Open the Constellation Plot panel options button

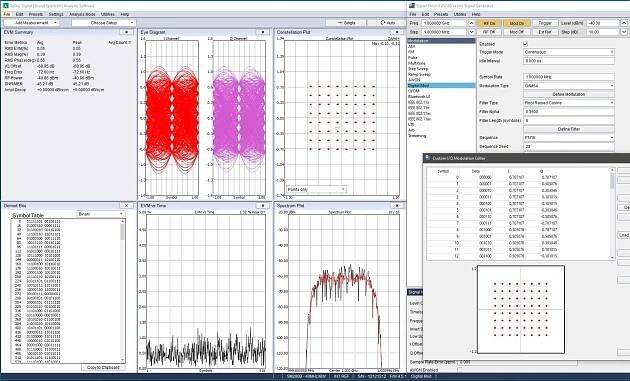point(396,32)
